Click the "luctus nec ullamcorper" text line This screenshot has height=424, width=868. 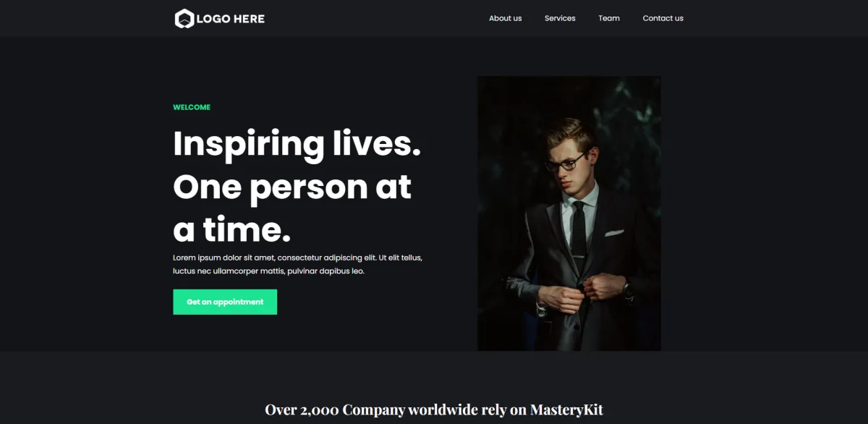268,271
